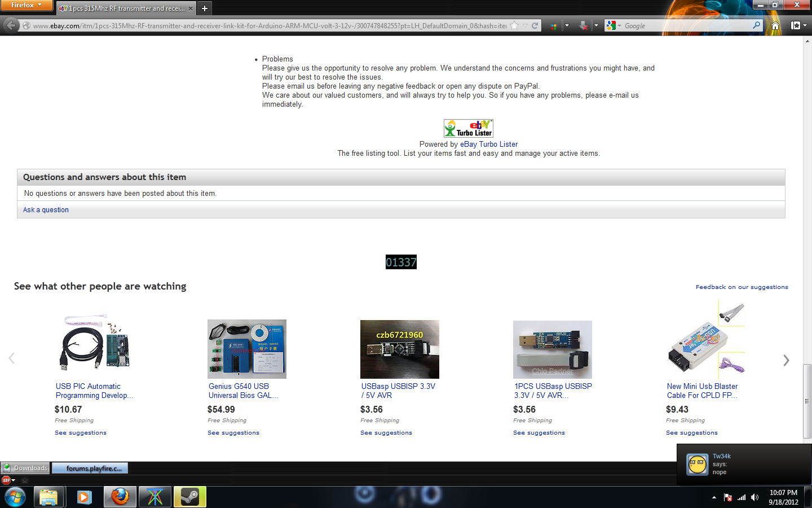Launch Windows Media Player from taskbar
Image resolution: width=812 pixels, height=508 pixels.
coord(84,497)
